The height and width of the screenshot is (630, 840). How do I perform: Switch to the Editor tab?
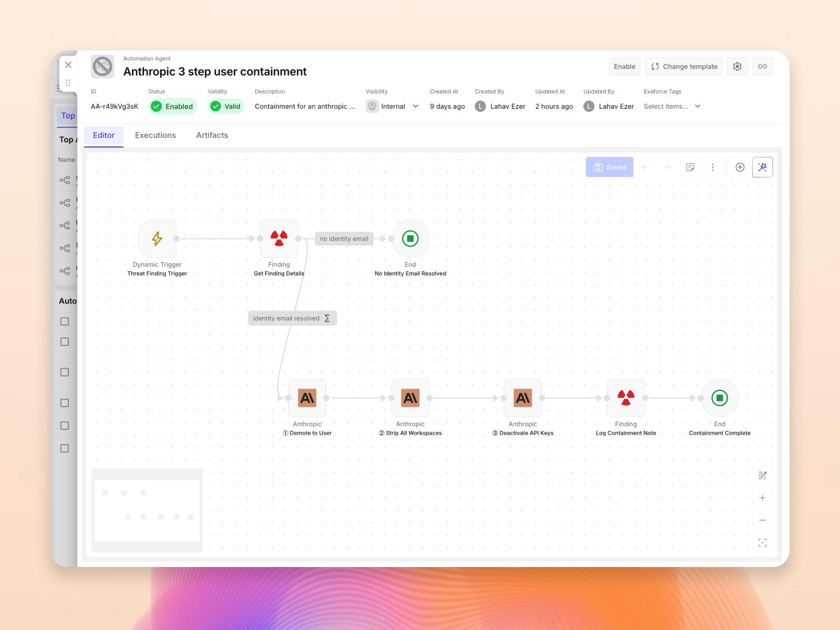click(x=103, y=135)
